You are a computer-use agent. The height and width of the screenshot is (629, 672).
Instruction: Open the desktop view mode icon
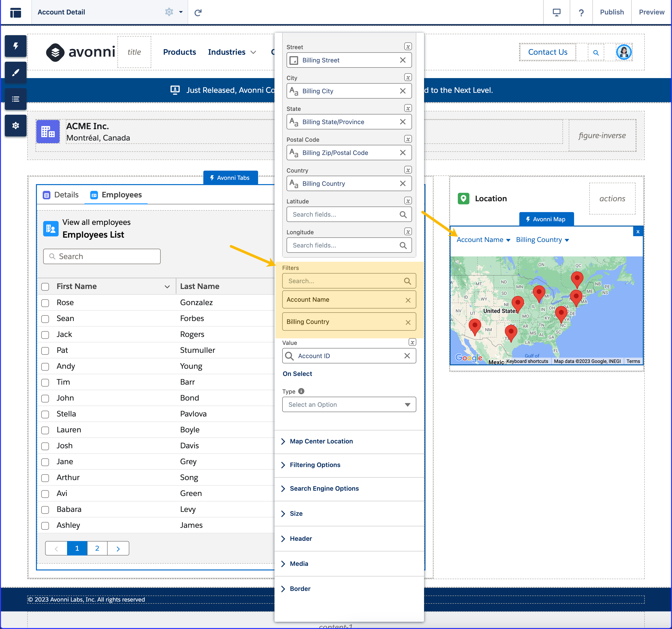556,13
